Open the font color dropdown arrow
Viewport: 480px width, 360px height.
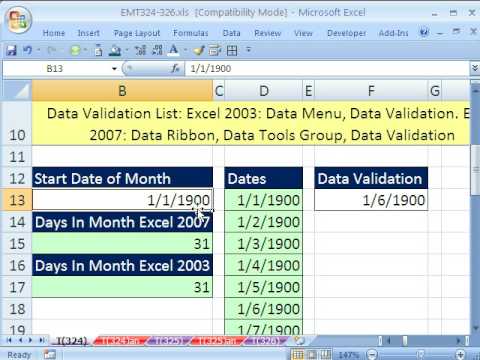185,50
